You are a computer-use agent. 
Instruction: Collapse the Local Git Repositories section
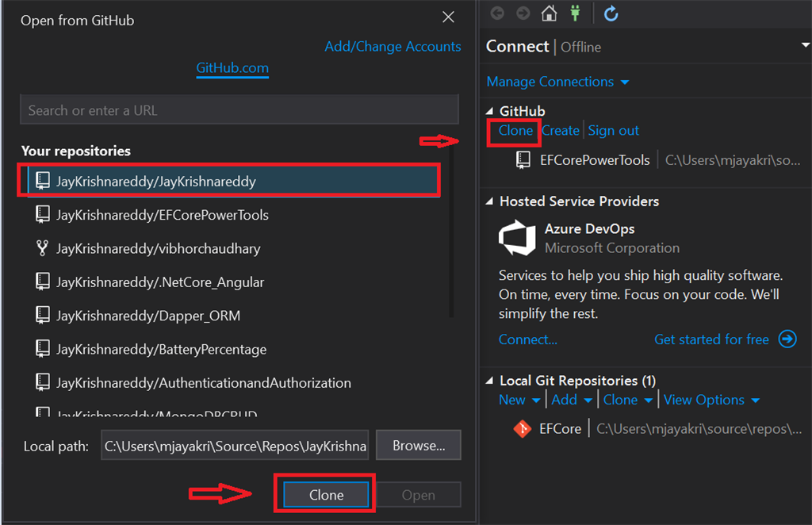(489, 381)
